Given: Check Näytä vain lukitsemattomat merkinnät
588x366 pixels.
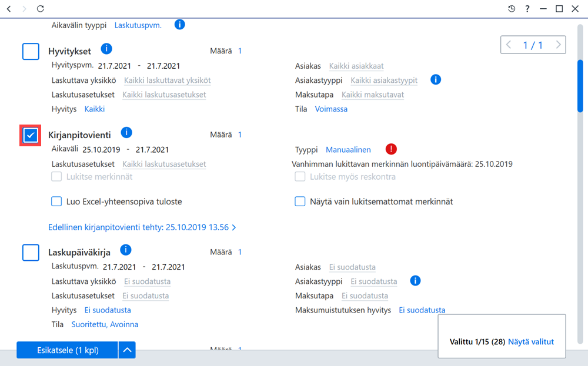Looking at the screenshot, I should [300, 202].
